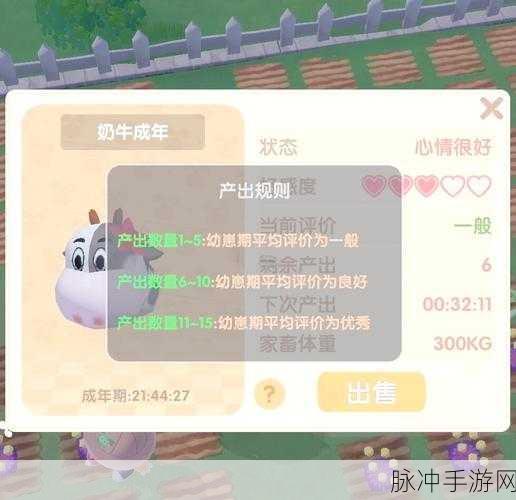516x500 pixels.
Task: Click the 成年期 21:44:27 countdown
Action: [136, 396]
